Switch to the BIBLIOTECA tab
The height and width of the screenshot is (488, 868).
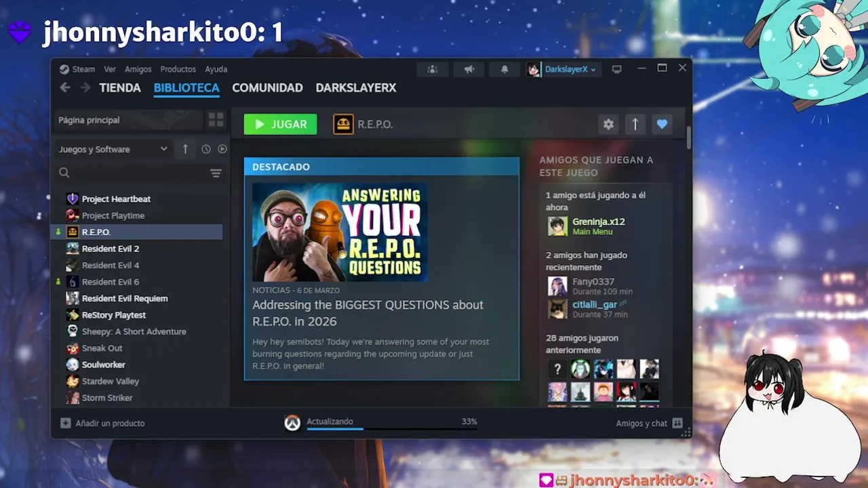click(186, 88)
